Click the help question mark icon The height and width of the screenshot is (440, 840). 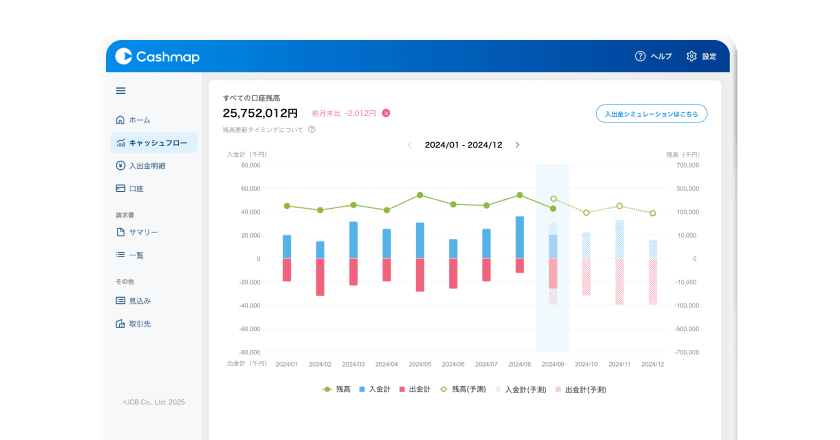640,56
